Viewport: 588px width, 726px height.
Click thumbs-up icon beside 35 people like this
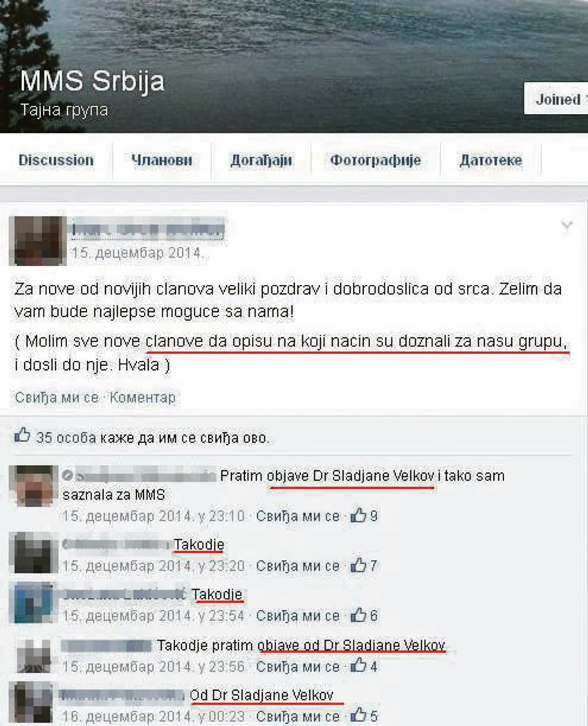click(x=22, y=435)
